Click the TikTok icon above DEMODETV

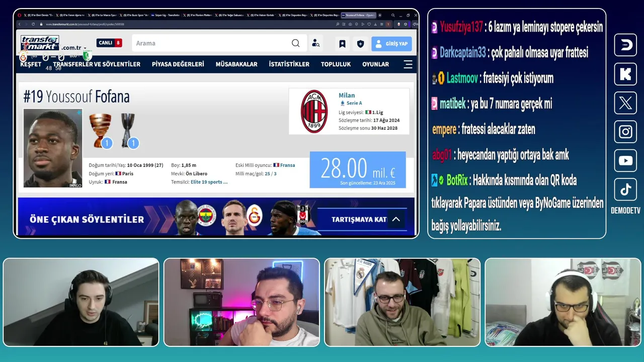coord(625,190)
